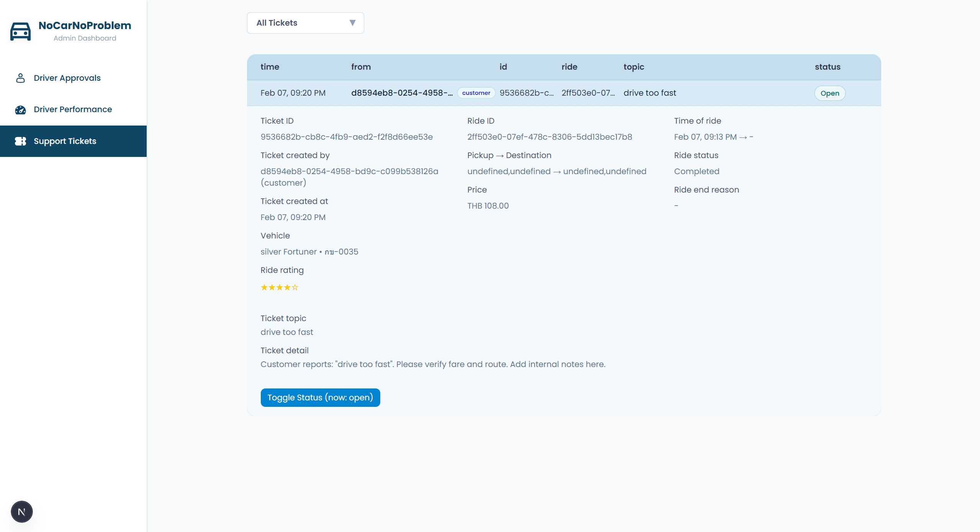Collapse the expanded drive too fast ticket row
980x532 pixels.
pos(564,93)
